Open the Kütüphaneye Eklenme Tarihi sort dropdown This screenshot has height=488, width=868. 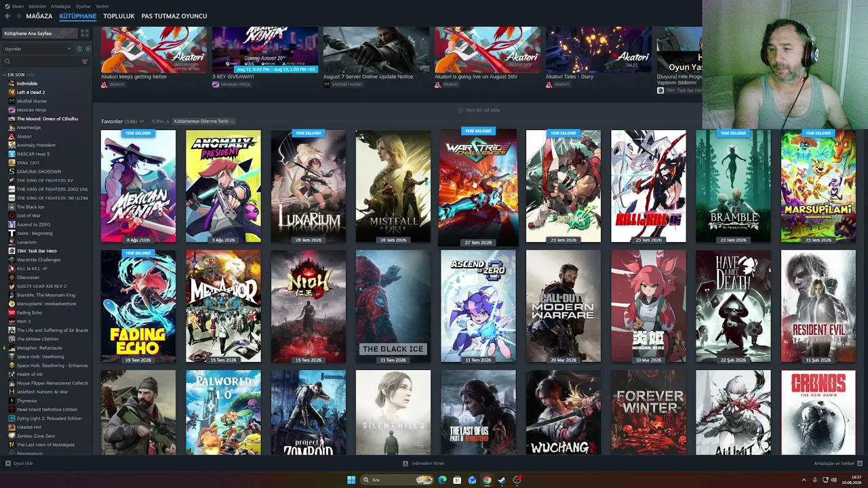[204, 121]
